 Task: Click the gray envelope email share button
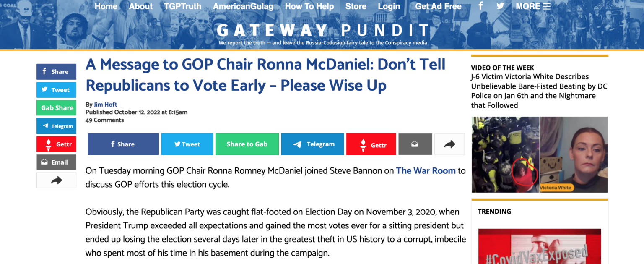pyautogui.click(x=415, y=144)
